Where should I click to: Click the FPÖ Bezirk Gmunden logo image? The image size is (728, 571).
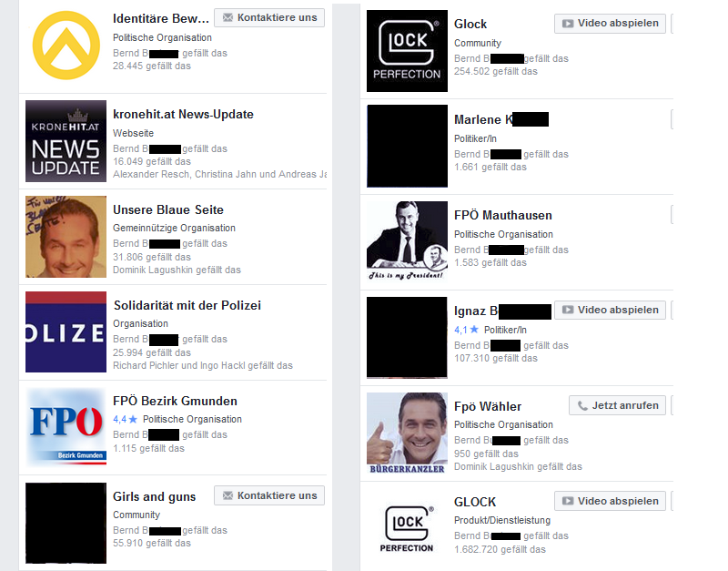[66, 427]
